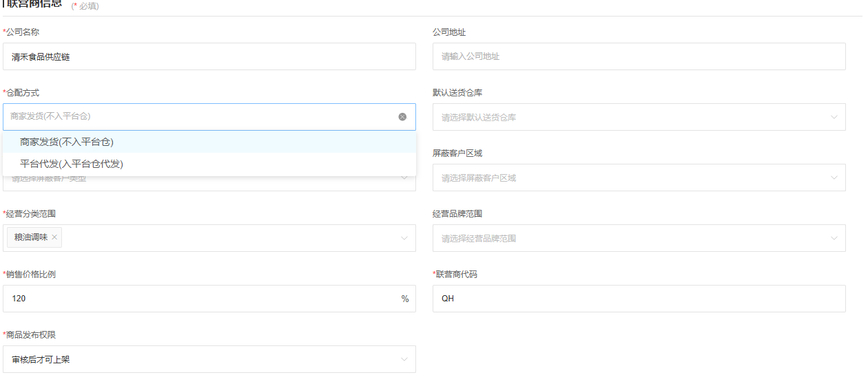Click the 屏蔽客户区域 label
Image resolution: width=868 pixels, height=375 pixels.
click(x=457, y=153)
